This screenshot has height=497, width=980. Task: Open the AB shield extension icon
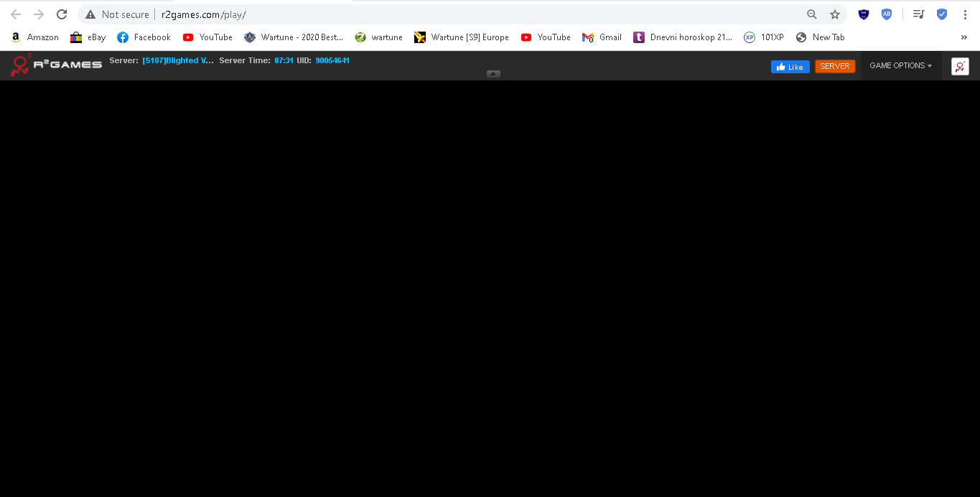(x=887, y=14)
